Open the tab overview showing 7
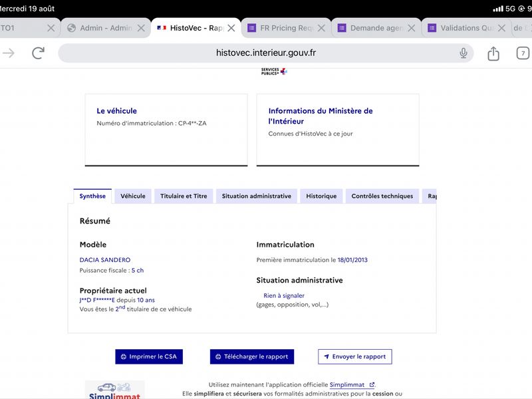The image size is (532, 399). coord(523,53)
